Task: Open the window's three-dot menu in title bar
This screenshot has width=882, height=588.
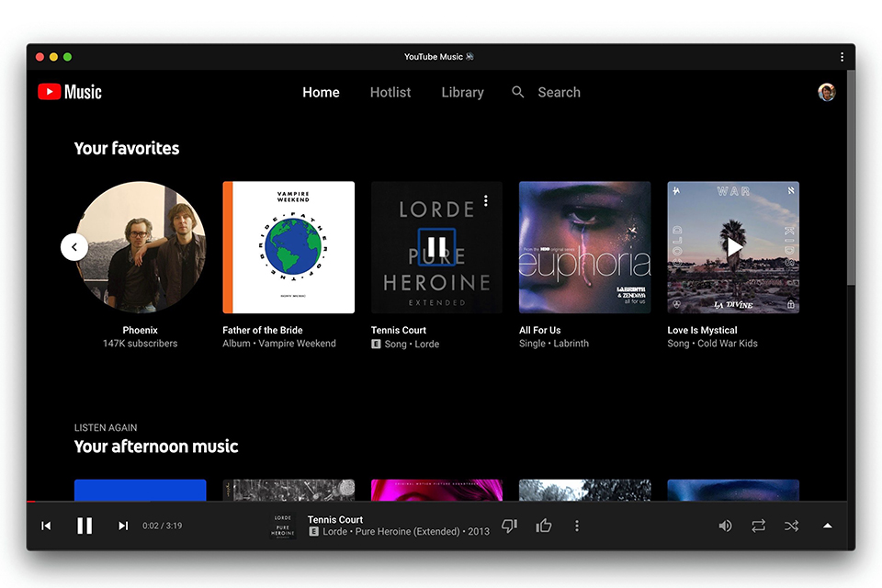Action: click(x=842, y=57)
